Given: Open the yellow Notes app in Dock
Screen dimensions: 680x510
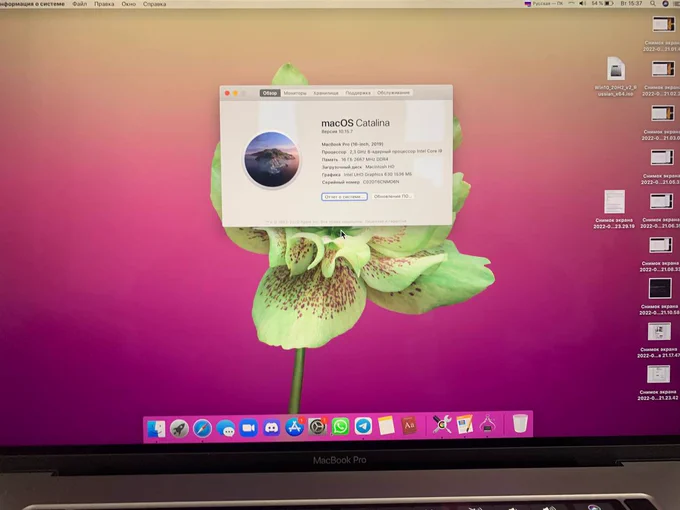Looking at the screenshot, I should pos(386,426).
